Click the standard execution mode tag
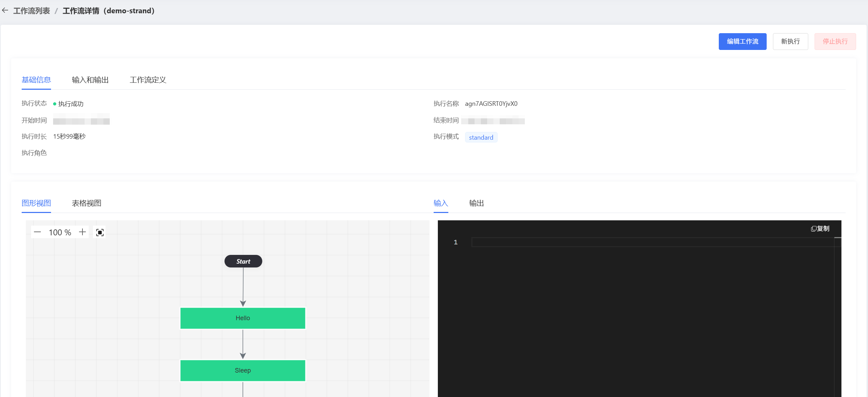The height and width of the screenshot is (397, 868). click(481, 137)
